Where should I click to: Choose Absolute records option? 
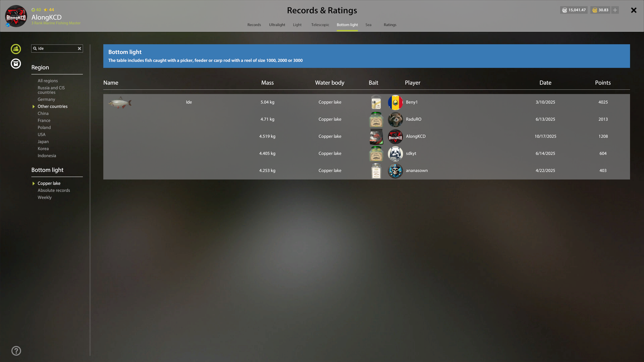54,190
